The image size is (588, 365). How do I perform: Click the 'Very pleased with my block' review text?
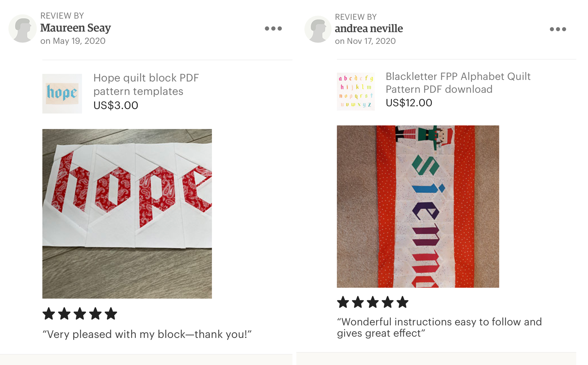[147, 334]
